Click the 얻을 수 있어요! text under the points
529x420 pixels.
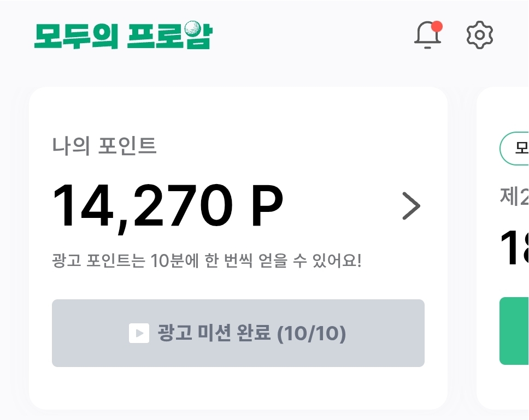point(315,261)
